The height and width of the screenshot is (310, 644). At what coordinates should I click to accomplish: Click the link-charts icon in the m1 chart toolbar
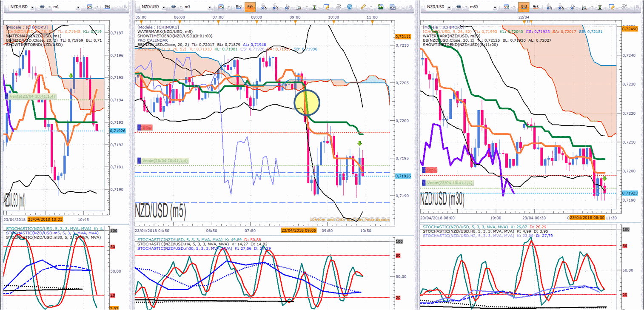(x=43, y=7)
